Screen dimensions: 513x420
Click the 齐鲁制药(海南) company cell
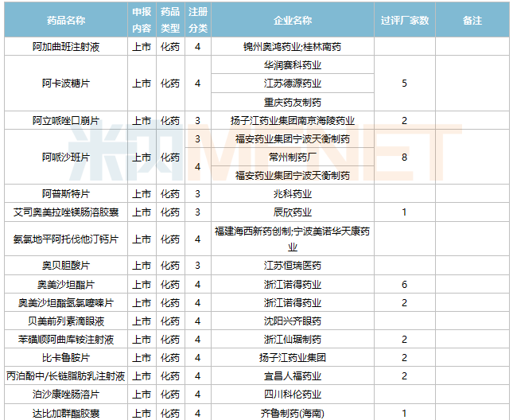[293, 413]
